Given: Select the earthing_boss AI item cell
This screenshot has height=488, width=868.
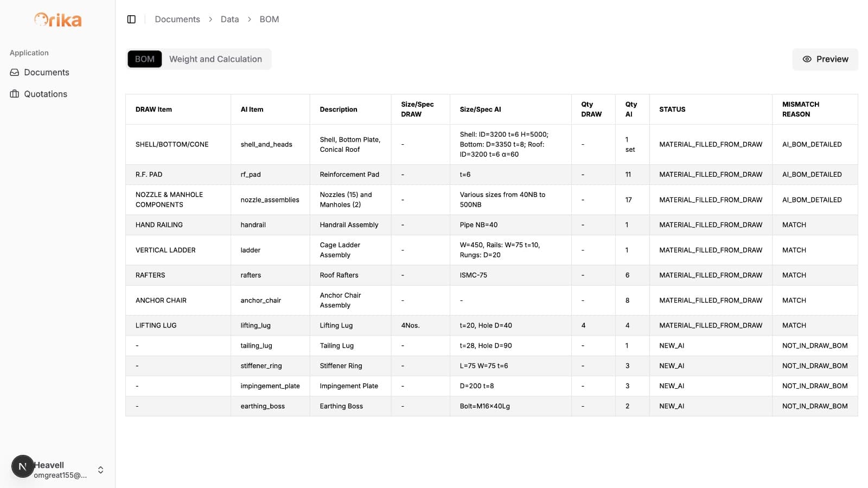Looking at the screenshot, I should click(263, 407).
